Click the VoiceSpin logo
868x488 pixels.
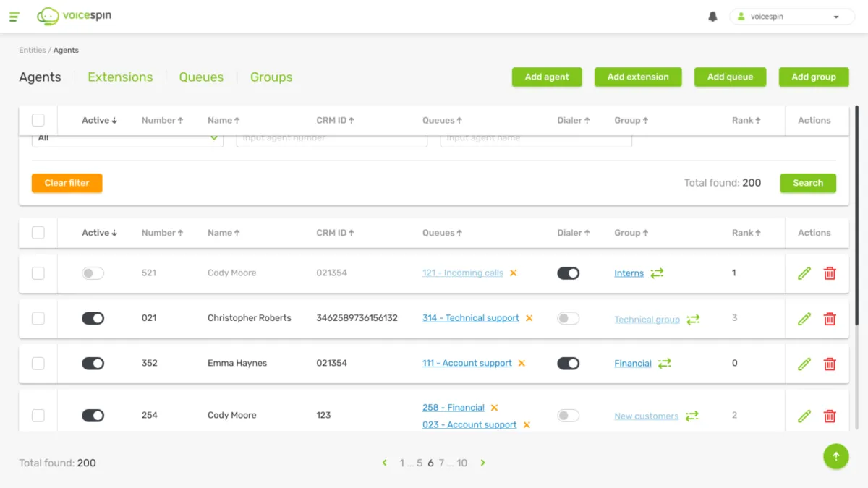click(x=75, y=16)
